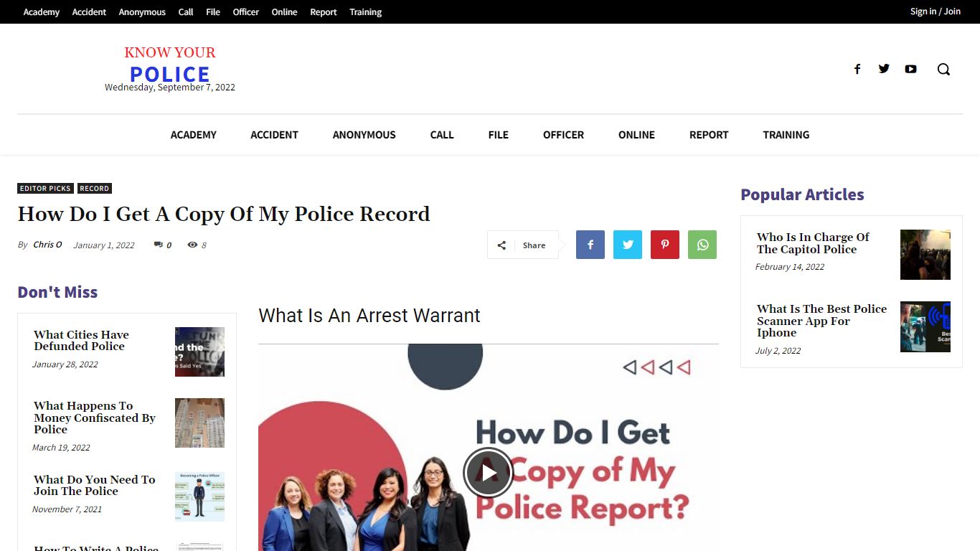Select ONLINE in main navigation

point(636,135)
